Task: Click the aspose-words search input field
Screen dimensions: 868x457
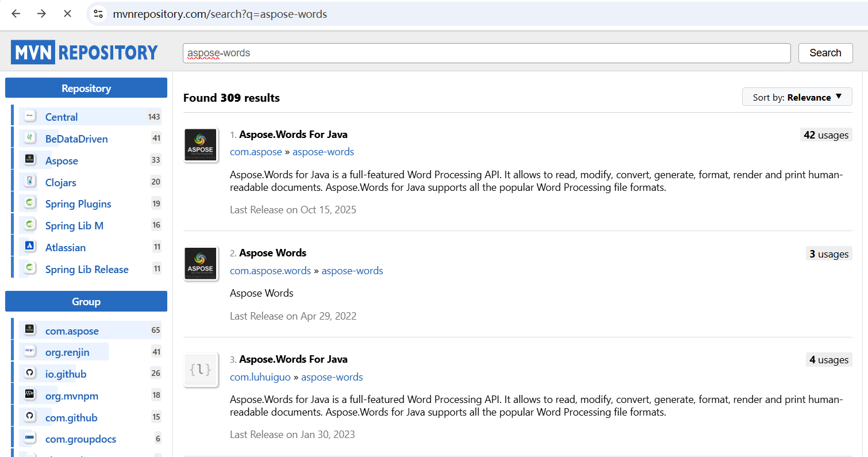Action: pos(486,53)
